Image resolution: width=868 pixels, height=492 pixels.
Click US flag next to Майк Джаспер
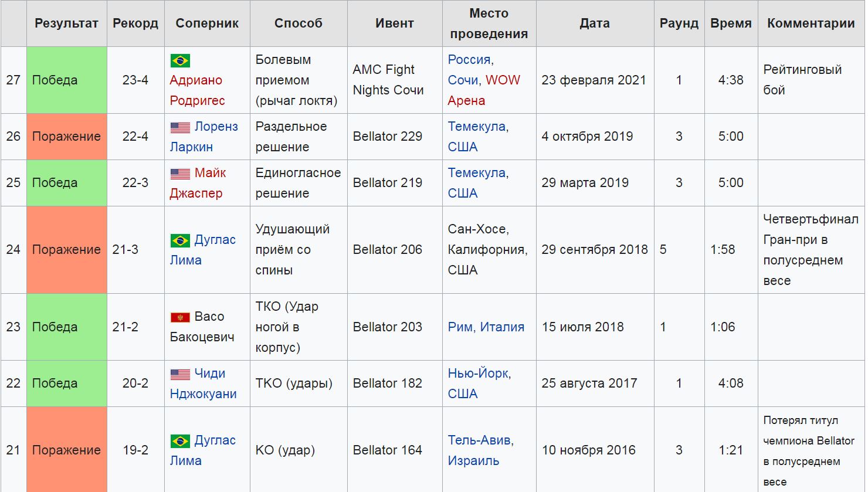(180, 174)
